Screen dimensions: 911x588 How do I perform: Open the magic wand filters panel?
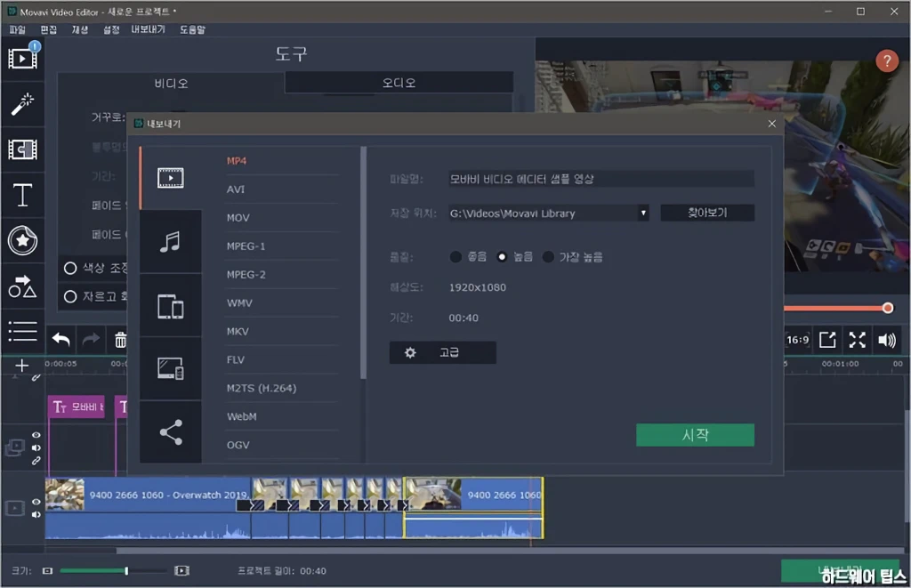coord(22,105)
